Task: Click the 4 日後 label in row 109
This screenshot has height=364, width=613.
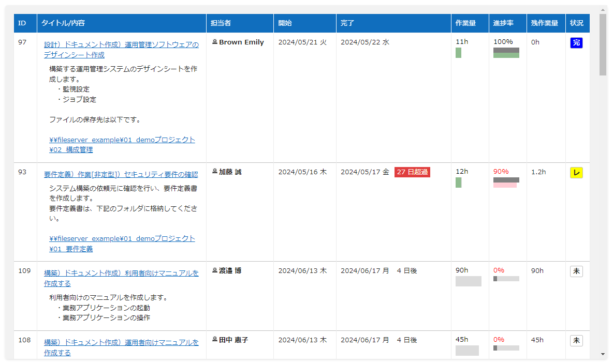Action: pos(407,270)
